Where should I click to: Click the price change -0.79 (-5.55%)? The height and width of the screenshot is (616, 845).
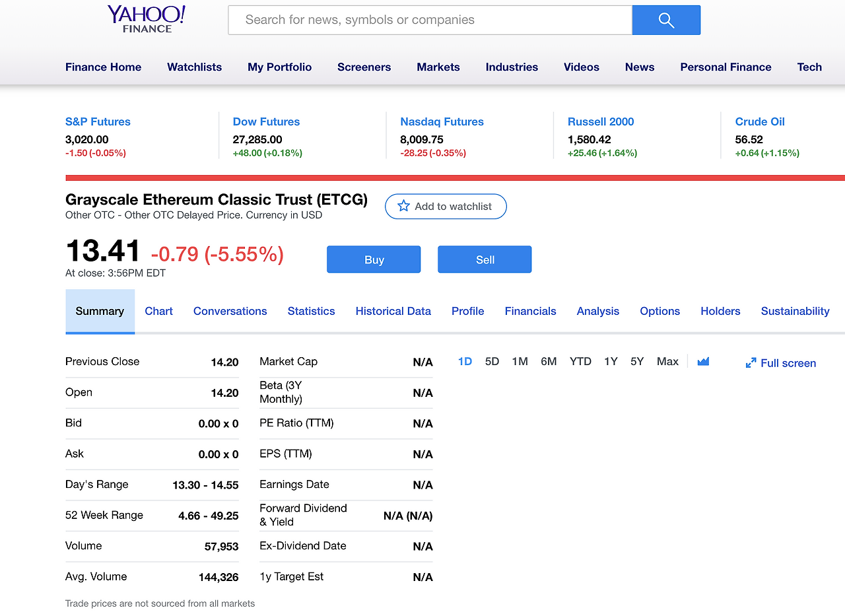point(217,254)
